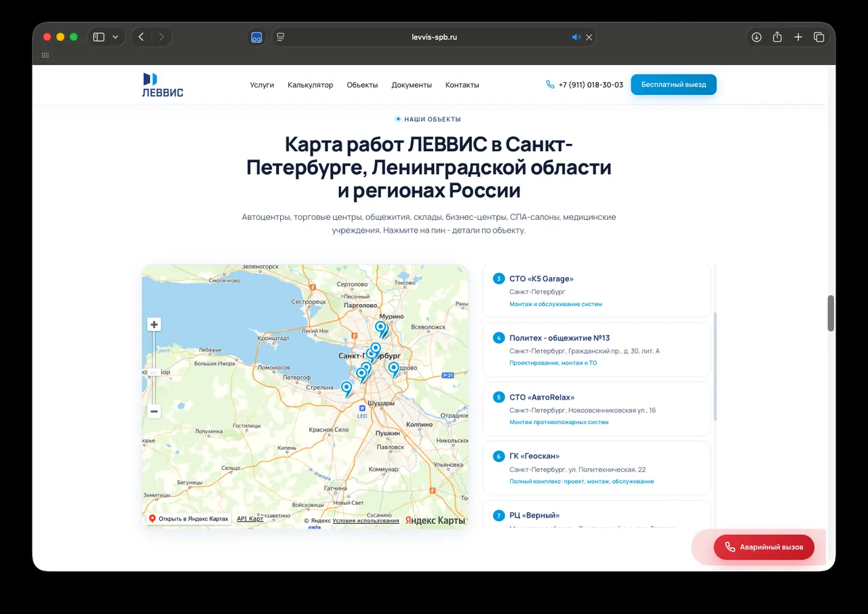This screenshot has height=614, width=868.
Task: Select Политех - общежитие №13 card title
Action: pos(559,338)
